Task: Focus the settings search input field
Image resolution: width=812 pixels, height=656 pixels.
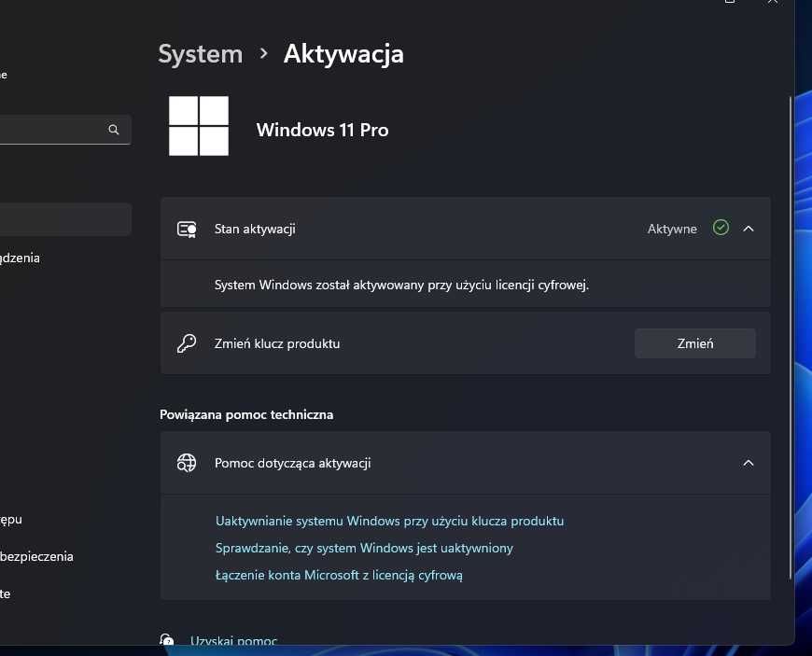Action: click(65, 130)
